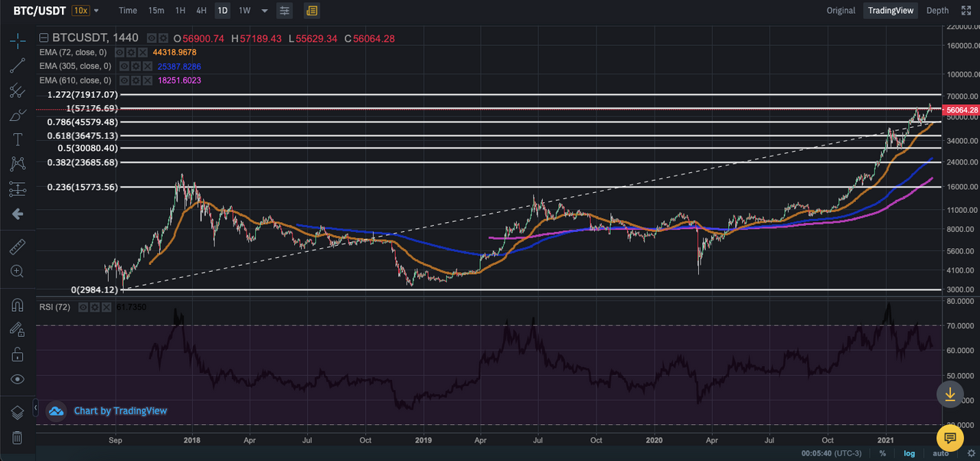
Task: Click the yellow download arrow button
Action: [x=950, y=394]
